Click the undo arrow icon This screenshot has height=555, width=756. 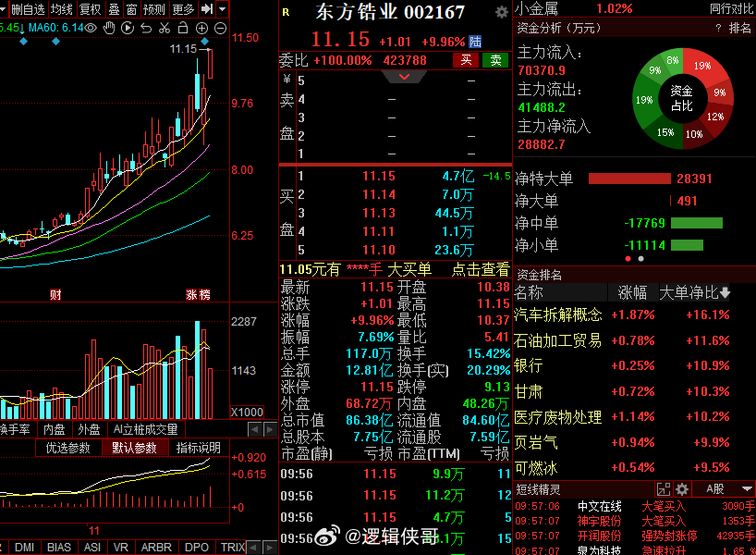click(x=146, y=28)
